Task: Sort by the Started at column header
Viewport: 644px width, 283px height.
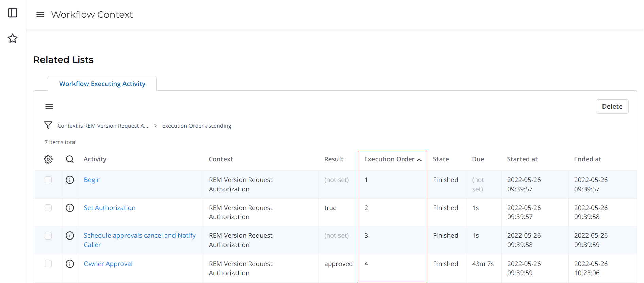Action: point(522,159)
